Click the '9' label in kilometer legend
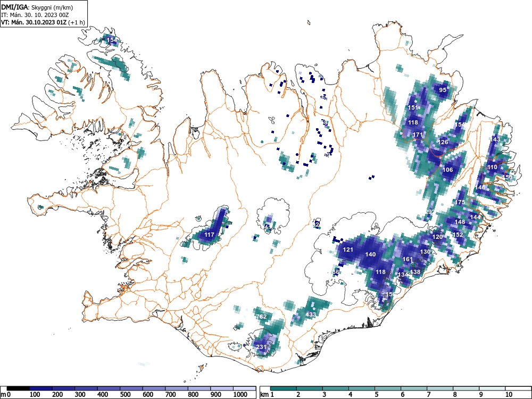This screenshot has width=532, height=399. tap(481, 395)
